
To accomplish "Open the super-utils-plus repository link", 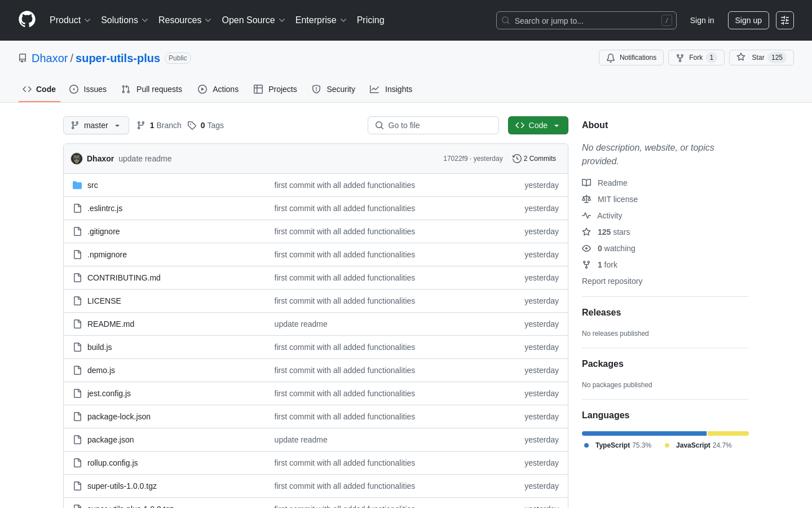I will tap(118, 58).
